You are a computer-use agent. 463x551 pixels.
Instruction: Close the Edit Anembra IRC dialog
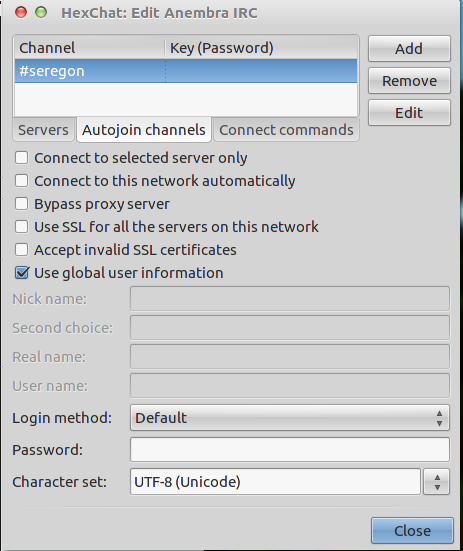point(412,531)
